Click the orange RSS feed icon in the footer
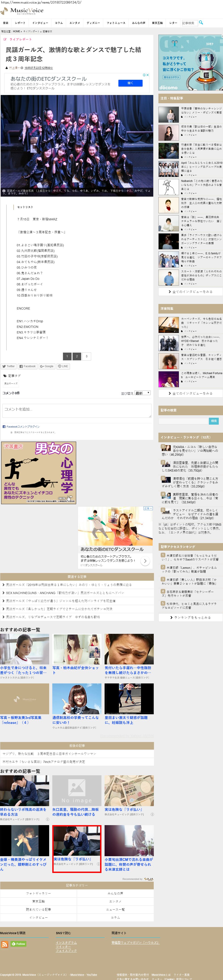Screen dimensions: 223x980 point(4,945)
